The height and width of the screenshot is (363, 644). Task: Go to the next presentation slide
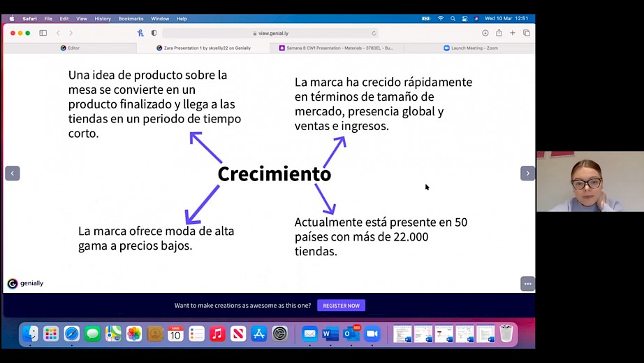[x=527, y=173]
